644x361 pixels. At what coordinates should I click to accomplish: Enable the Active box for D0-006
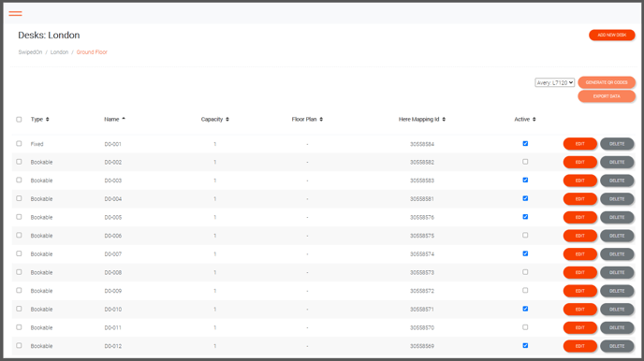point(525,235)
